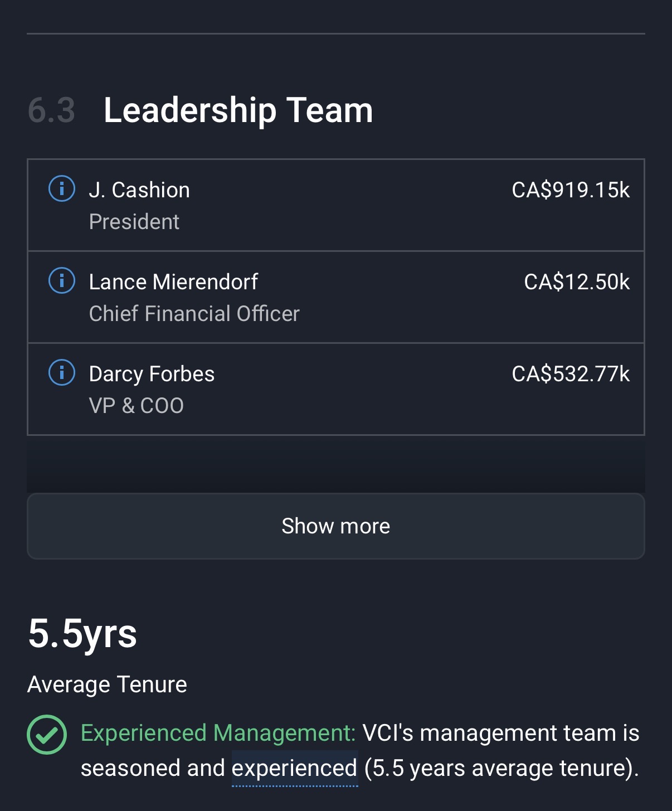Image resolution: width=672 pixels, height=811 pixels.
Task: Click info icon next to Lance Mierendorf
Action: click(x=62, y=281)
